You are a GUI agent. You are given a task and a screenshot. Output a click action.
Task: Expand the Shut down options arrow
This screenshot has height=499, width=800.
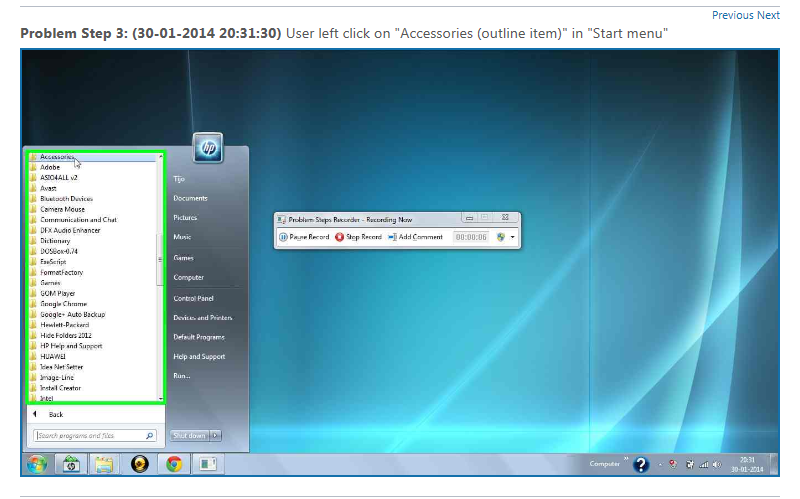[216, 436]
